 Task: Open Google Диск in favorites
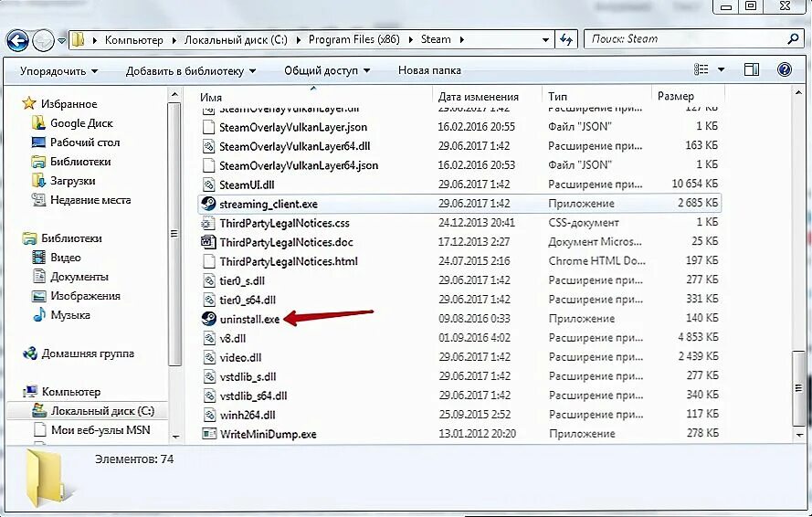(81, 123)
